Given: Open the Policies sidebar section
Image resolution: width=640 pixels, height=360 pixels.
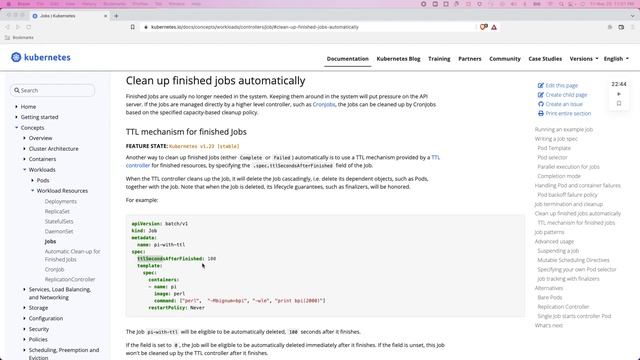Looking at the screenshot, I should (38, 340).
